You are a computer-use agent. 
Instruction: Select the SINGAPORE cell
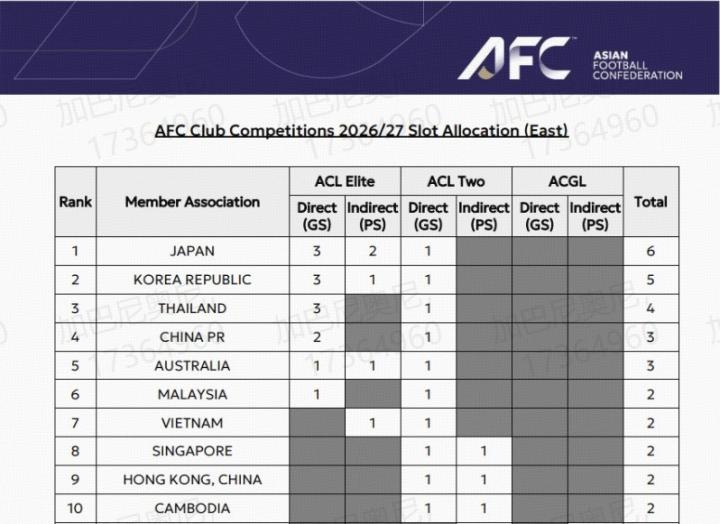[x=192, y=451]
